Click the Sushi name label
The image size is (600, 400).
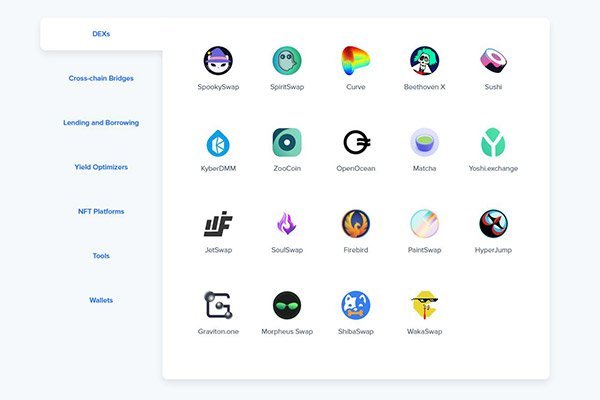(493, 87)
